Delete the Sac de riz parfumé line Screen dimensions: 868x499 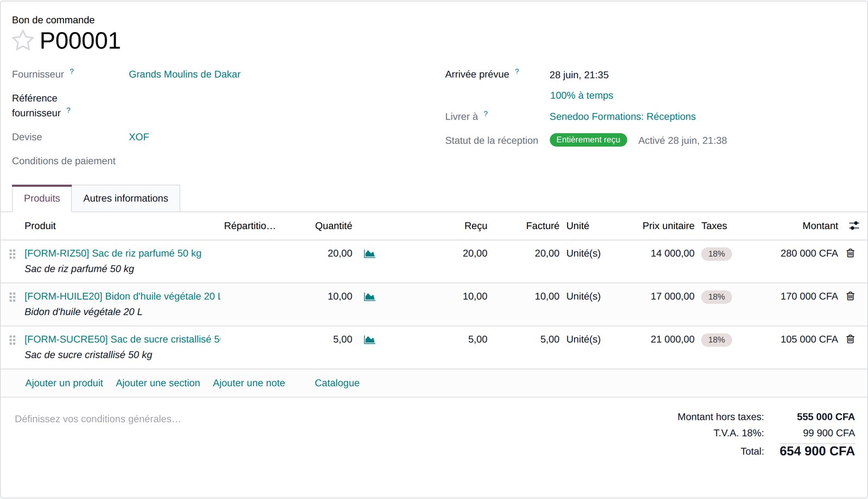pos(851,253)
